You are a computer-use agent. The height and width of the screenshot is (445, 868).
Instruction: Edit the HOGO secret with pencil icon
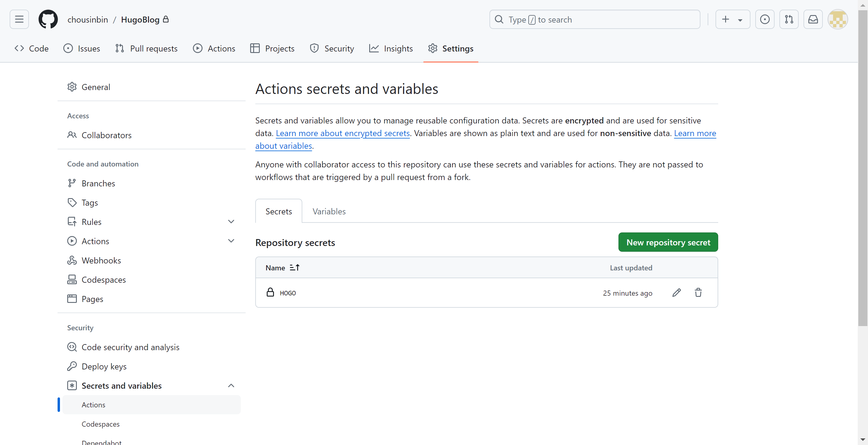click(x=676, y=293)
